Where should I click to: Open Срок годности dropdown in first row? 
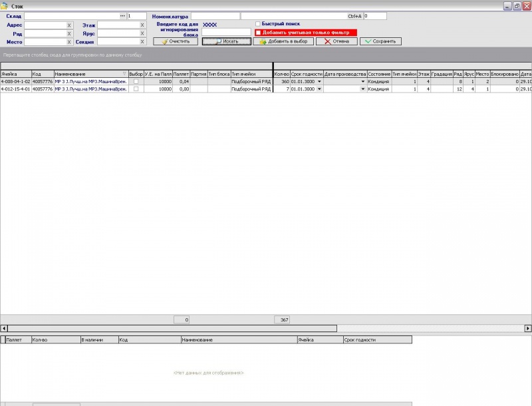click(x=319, y=81)
